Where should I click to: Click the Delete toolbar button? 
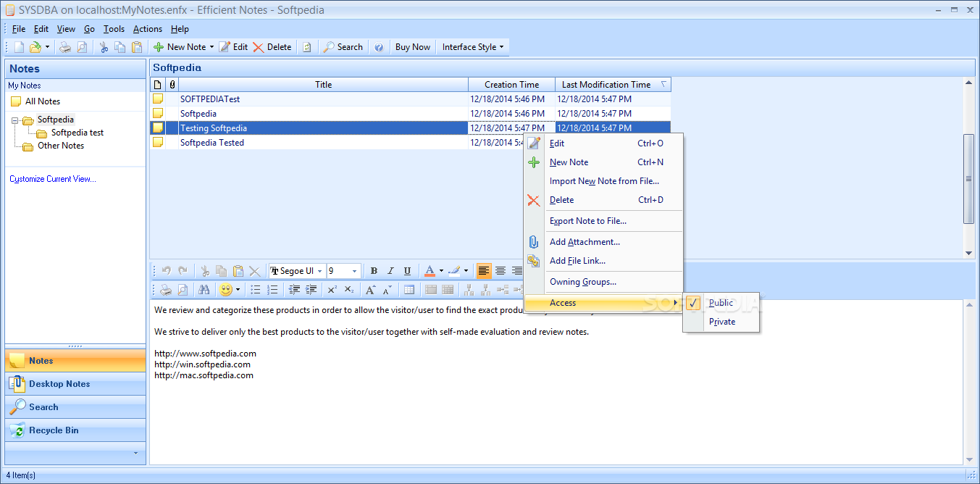point(272,47)
